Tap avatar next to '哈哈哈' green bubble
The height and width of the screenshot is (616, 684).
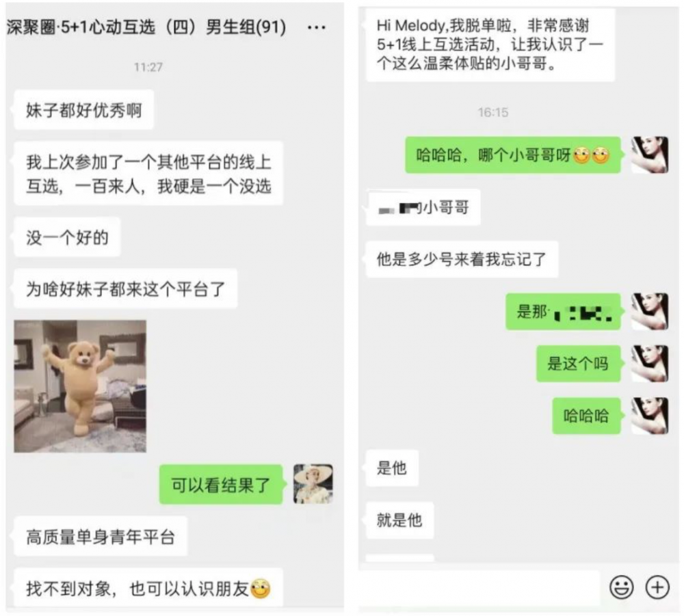click(x=650, y=416)
